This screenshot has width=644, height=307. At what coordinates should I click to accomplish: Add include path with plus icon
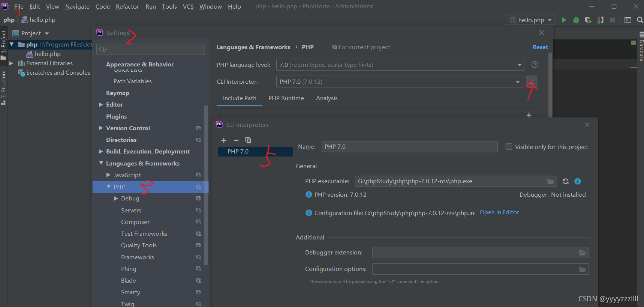tap(529, 115)
